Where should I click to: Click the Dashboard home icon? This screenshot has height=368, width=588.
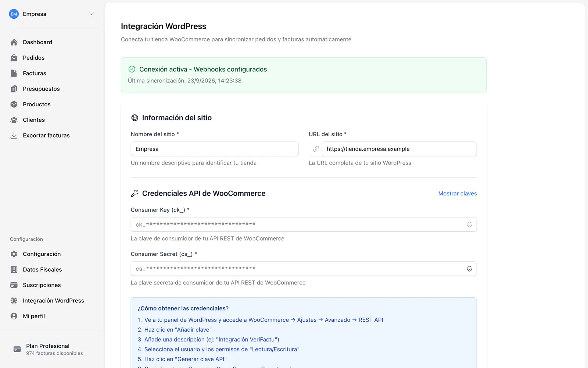tap(14, 42)
